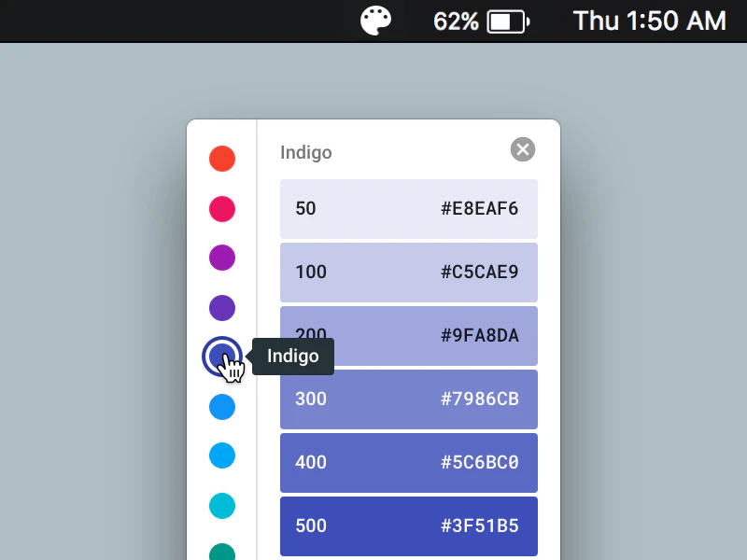The image size is (747, 560).
Task: Copy the Indigo 100 shade #C5CAE9
Action: click(x=409, y=272)
